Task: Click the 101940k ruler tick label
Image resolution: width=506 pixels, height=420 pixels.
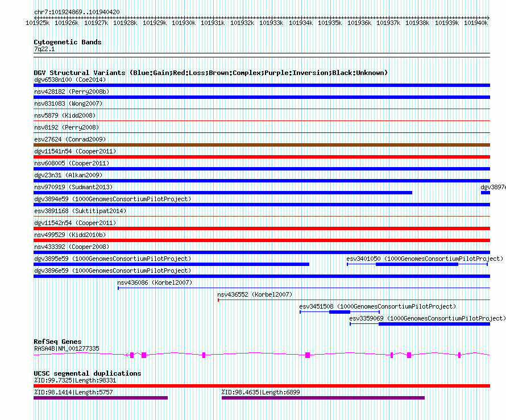Action: point(476,23)
